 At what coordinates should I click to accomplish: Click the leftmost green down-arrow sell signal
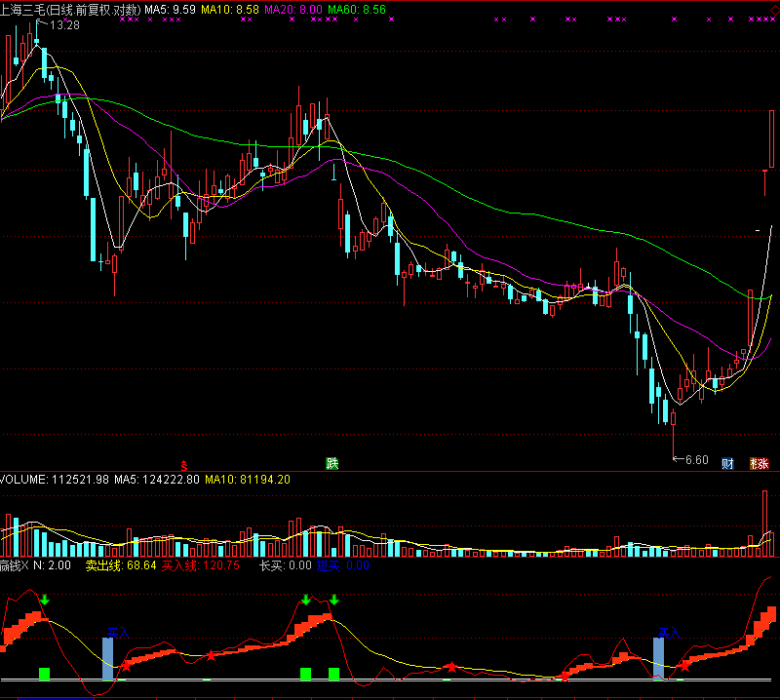[44, 600]
